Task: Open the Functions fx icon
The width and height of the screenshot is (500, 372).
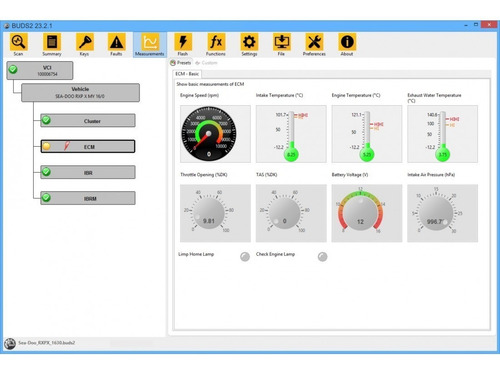Action: click(x=216, y=42)
